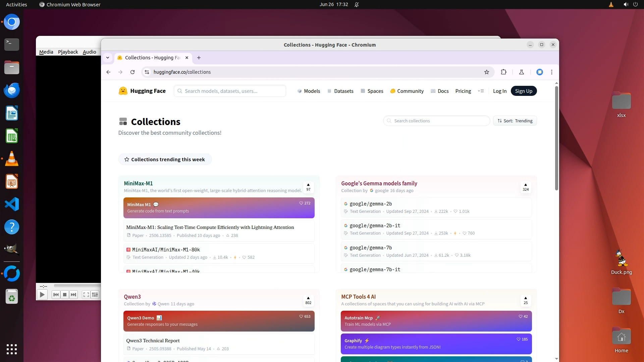
Task: Open the Qwen3 collection link
Action: [x=132, y=297]
